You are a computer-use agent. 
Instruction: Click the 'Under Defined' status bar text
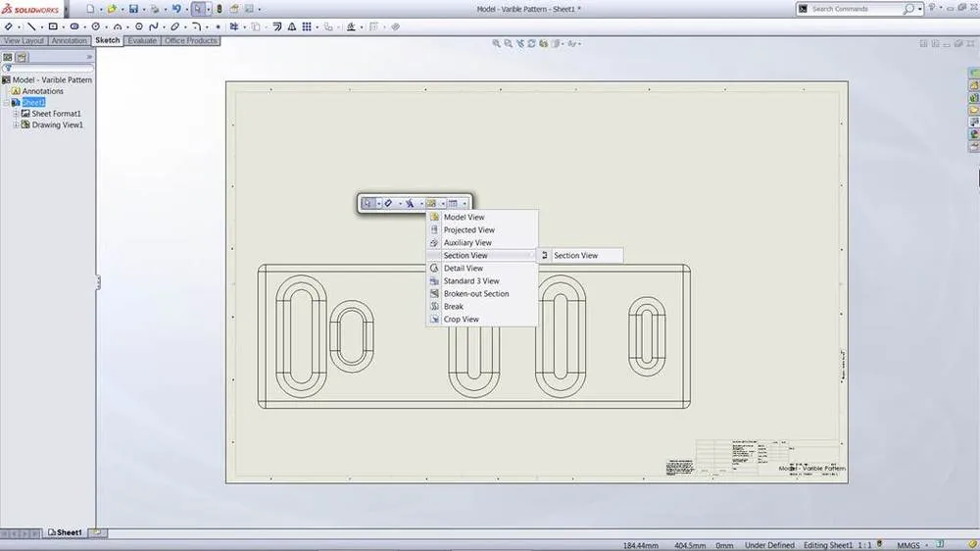[x=769, y=545]
